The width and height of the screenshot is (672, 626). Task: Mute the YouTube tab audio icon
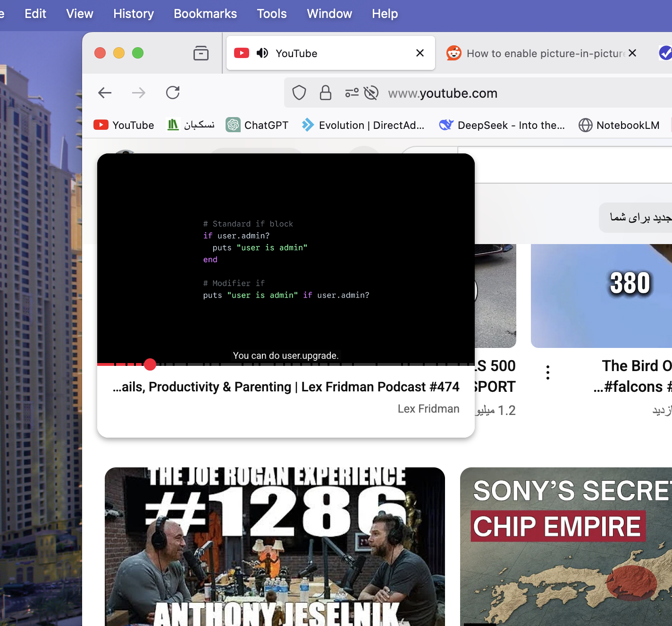(262, 53)
